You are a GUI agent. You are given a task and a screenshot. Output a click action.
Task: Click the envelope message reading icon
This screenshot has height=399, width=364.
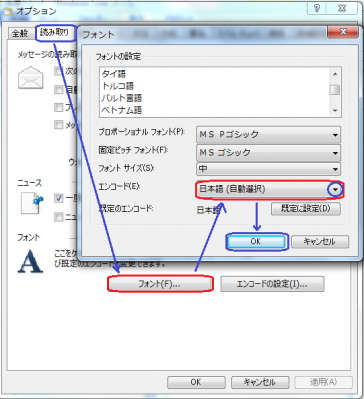(31, 77)
